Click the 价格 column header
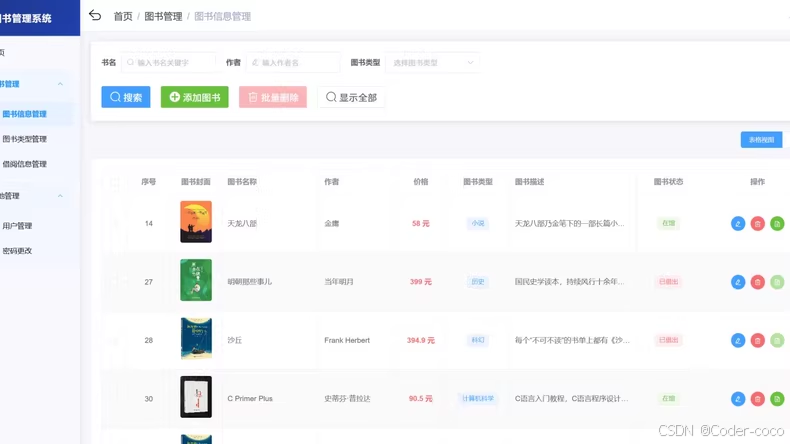Image resolution: width=790 pixels, height=444 pixels. pyautogui.click(x=421, y=181)
